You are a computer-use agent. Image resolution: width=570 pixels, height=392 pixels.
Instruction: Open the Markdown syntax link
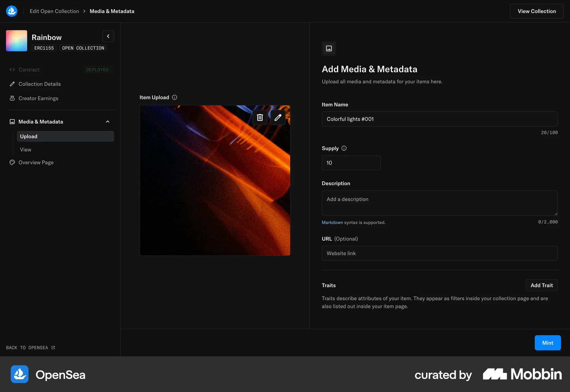coord(332,222)
